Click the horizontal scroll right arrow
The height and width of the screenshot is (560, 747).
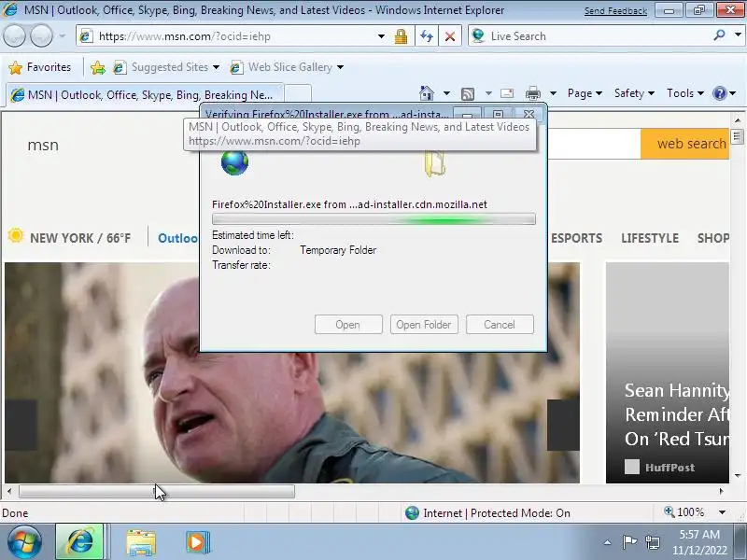coord(721,491)
